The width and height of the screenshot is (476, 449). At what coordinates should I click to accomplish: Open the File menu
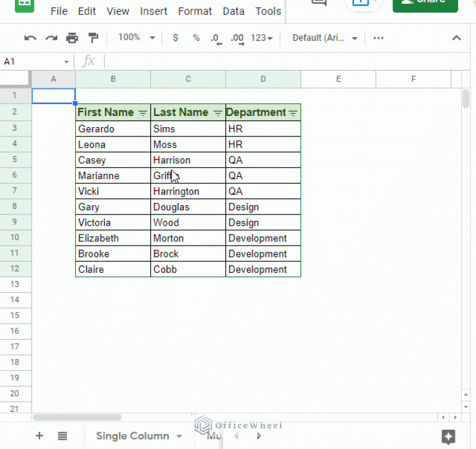click(59, 11)
